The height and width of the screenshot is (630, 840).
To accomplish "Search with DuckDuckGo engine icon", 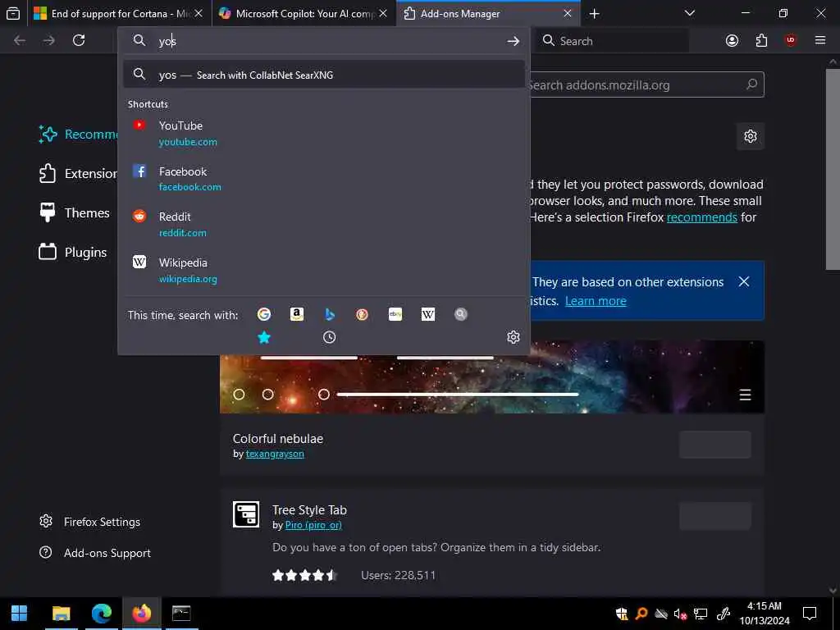I will [362, 314].
